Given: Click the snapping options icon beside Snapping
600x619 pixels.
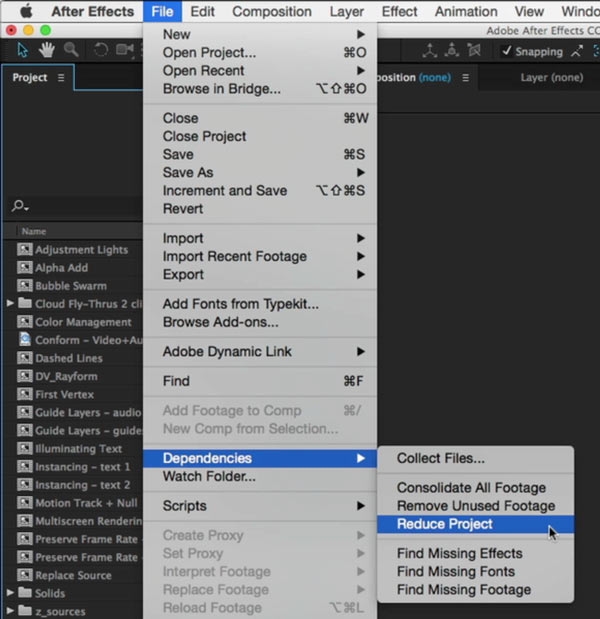Looking at the screenshot, I should click(x=577, y=51).
